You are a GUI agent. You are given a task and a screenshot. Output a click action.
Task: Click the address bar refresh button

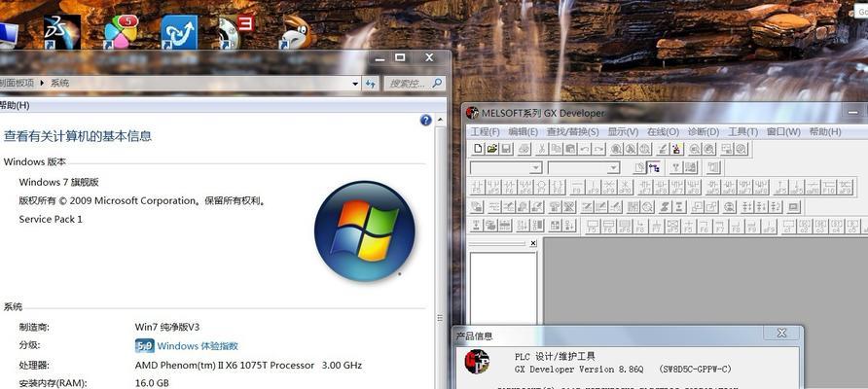(371, 84)
